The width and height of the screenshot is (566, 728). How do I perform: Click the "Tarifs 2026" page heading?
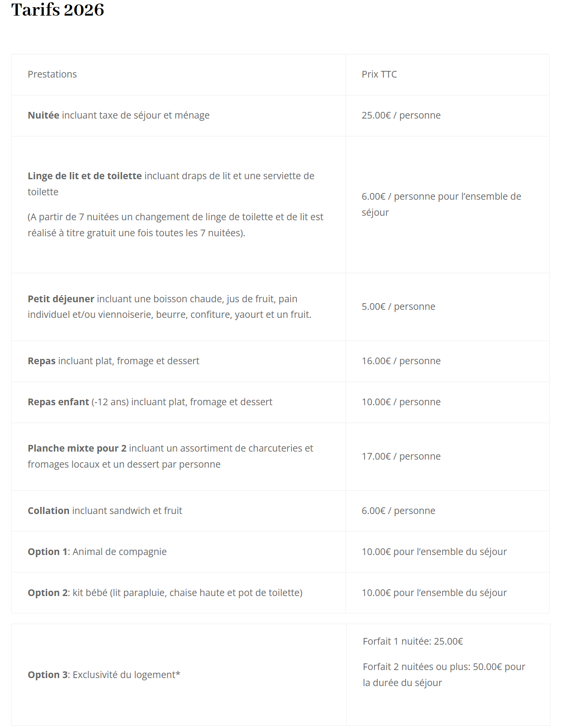click(x=57, y=10)
